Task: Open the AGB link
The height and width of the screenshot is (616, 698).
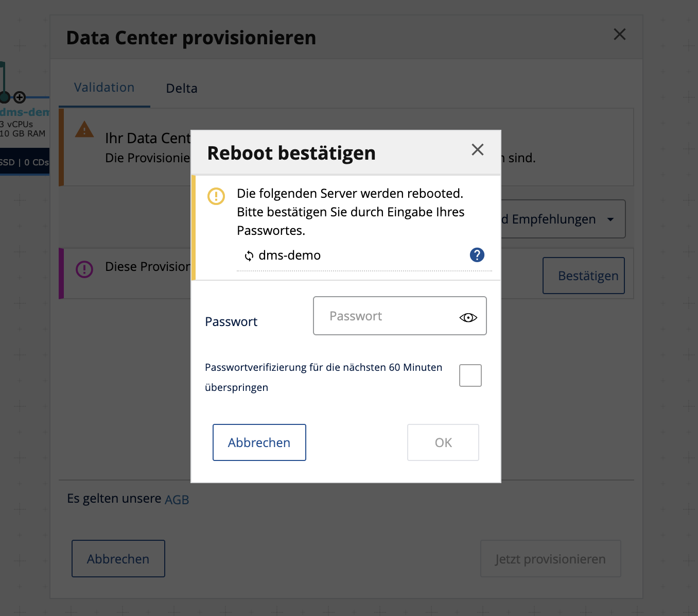Action: pyautogui.click(x=177, y=500)
